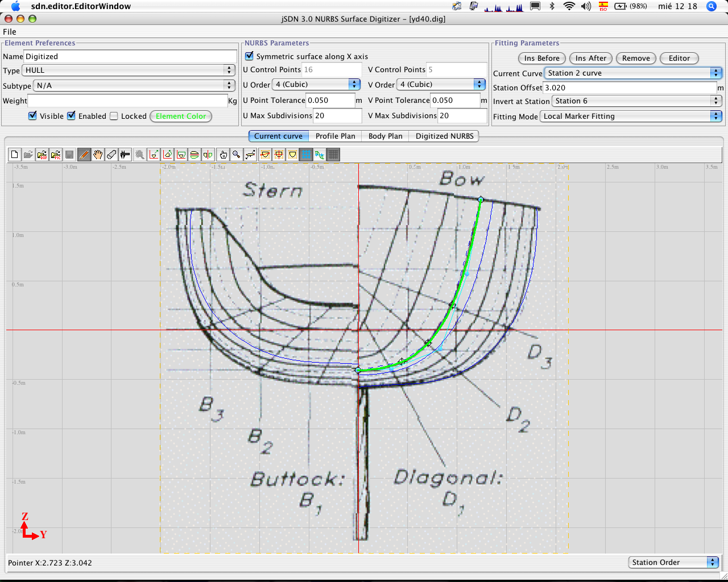Open the Current Curve Station 2 dropdown

point(633,73)
